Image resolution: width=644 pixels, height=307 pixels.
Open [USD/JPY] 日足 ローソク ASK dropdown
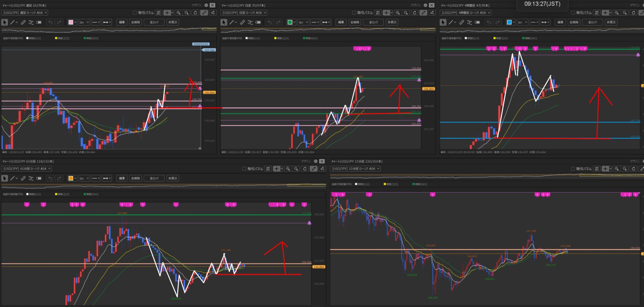coord(244,13)
